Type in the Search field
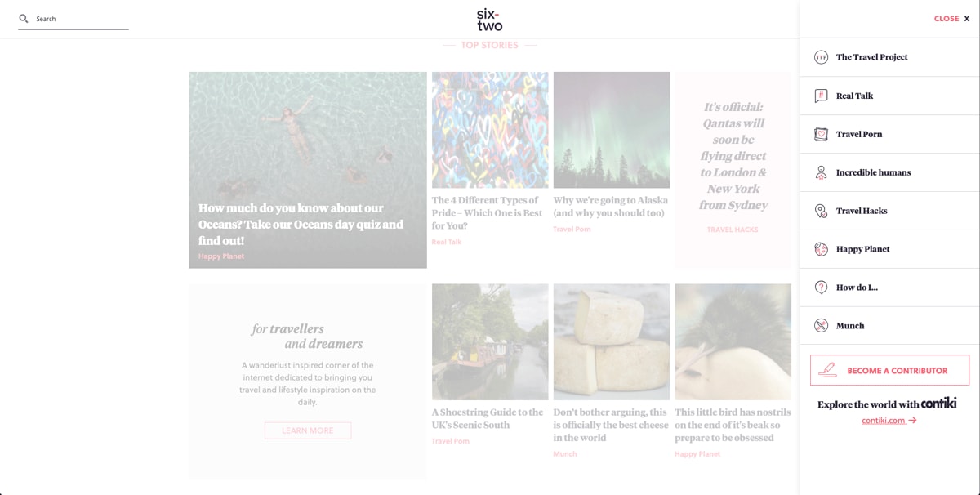 (80, 19)
